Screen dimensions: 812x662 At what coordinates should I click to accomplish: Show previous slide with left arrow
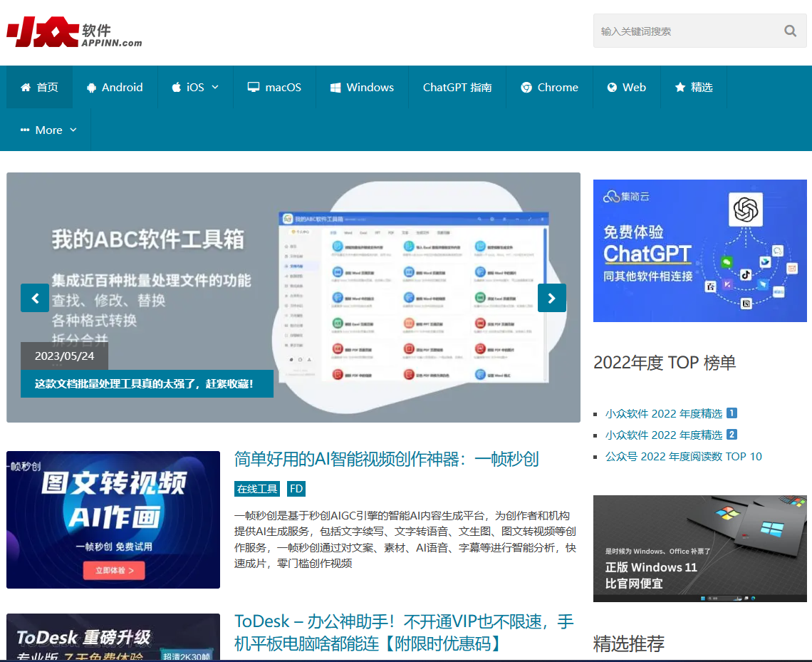click(x=35, y=298)
